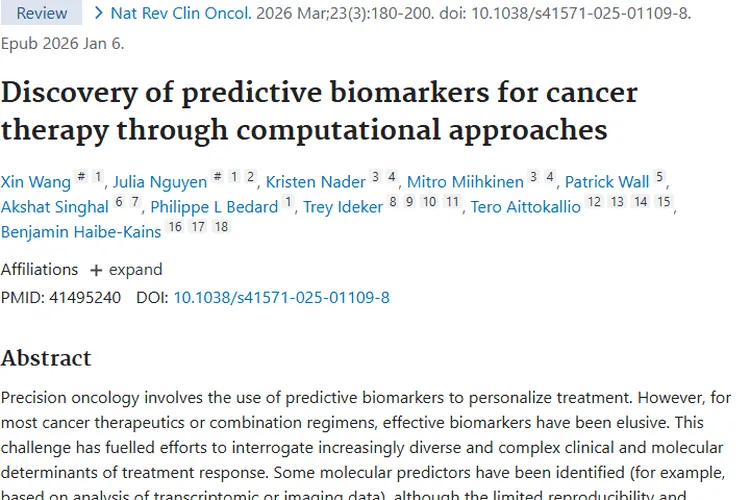Screen dimensions: 750x500
Task: Open the DOI 10.1038/s41571-025-01109-8 link
Action: pyautogui.click(x=281, y=297)
